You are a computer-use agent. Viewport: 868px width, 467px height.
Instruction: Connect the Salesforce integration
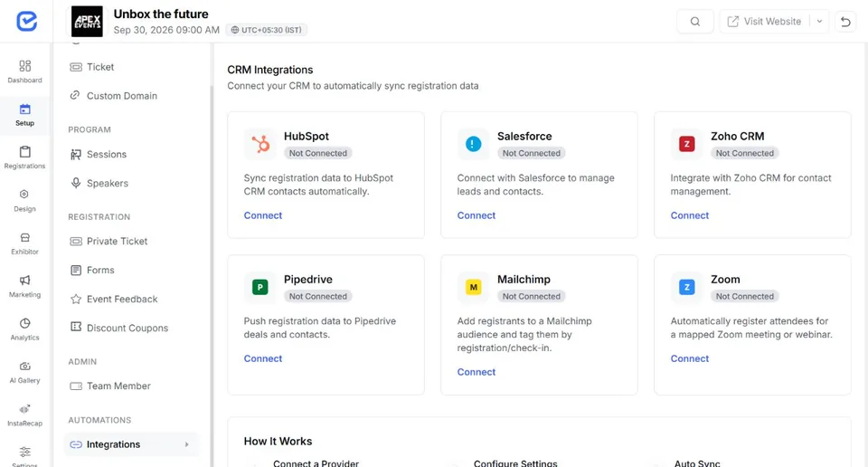point(476,215)
